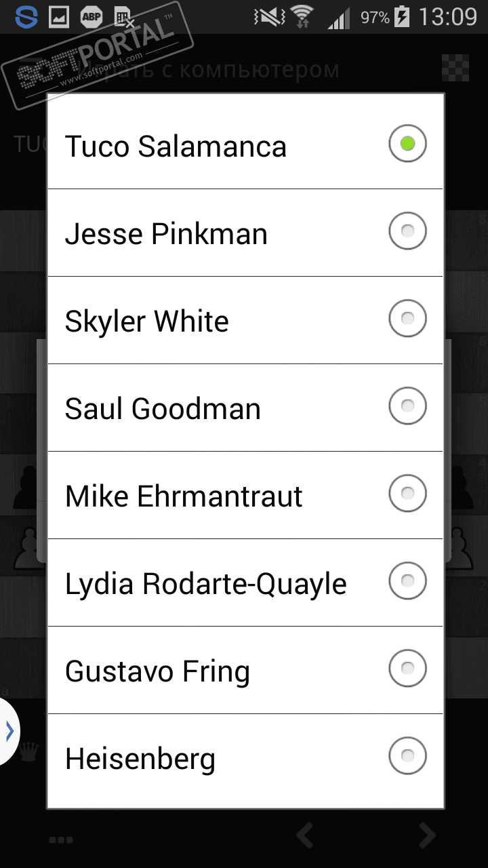Enable the Jesse Pinkman radio button
The image size is (488, 868).
pyautogui.click(x=407, y=231)
